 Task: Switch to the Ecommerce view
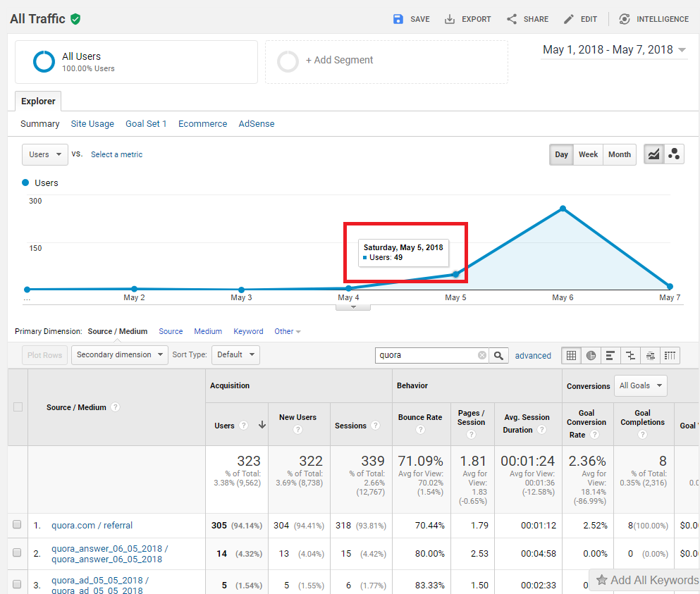[203, 123]
